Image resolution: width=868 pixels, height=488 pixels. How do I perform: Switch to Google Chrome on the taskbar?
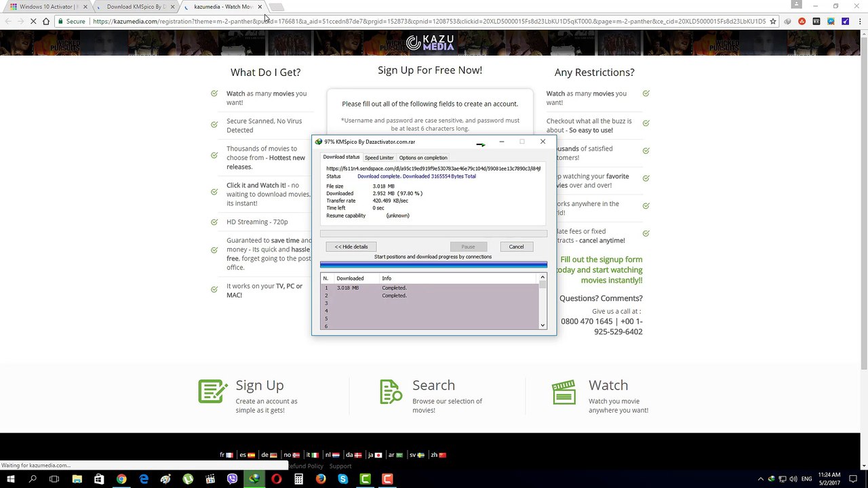[121, 479]
